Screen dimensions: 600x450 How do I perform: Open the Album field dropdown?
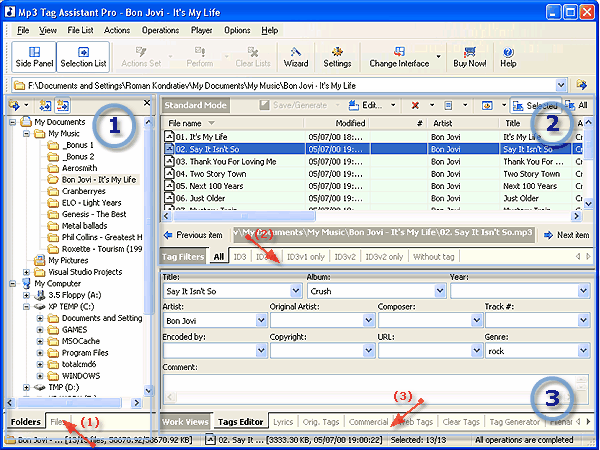440,291
